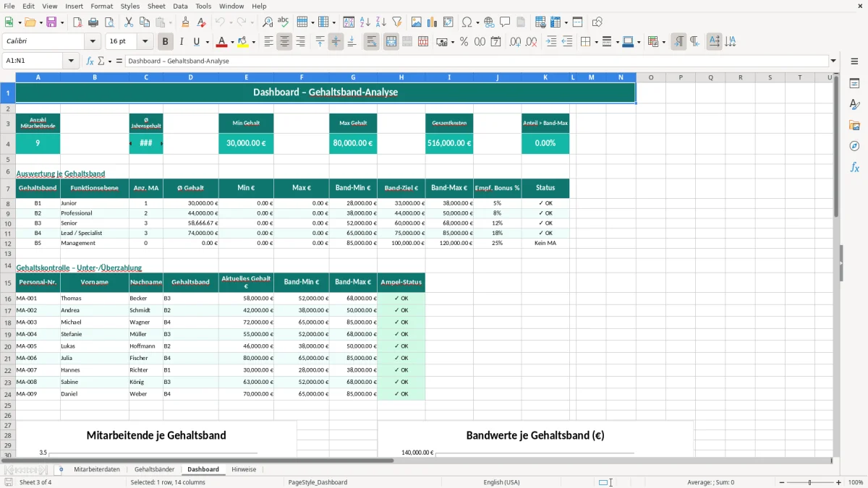Sort ascending A to Z
The width and height of the screenshot is (868, 488).
(365, 22)
